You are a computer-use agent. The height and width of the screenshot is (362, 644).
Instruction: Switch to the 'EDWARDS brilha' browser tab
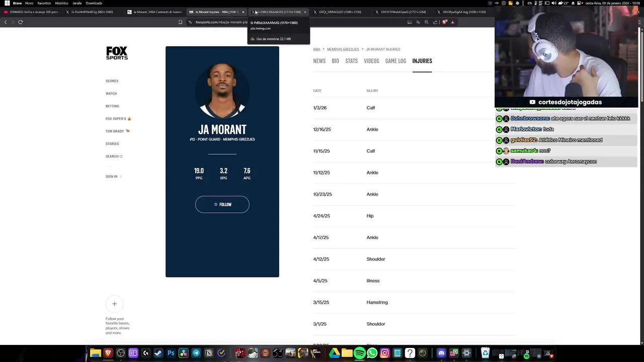31,12
